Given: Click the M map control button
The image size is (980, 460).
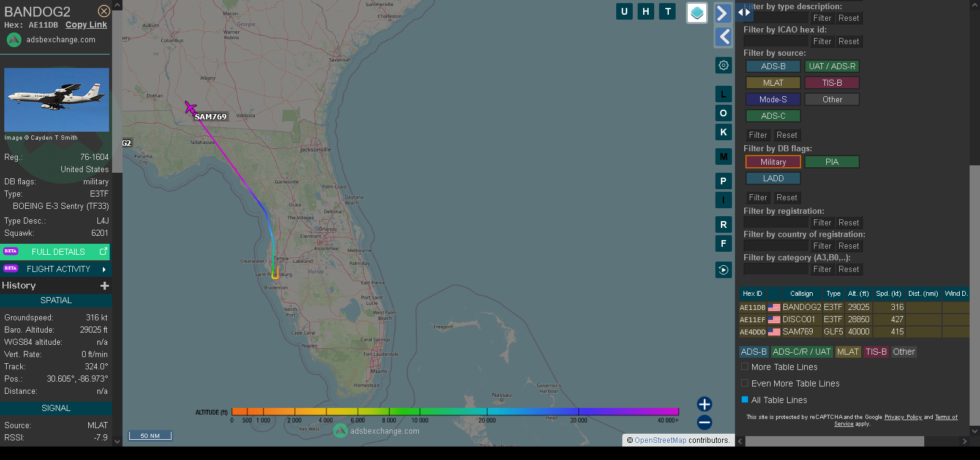Looking at the screenshot, I should (x=723, y=157).
